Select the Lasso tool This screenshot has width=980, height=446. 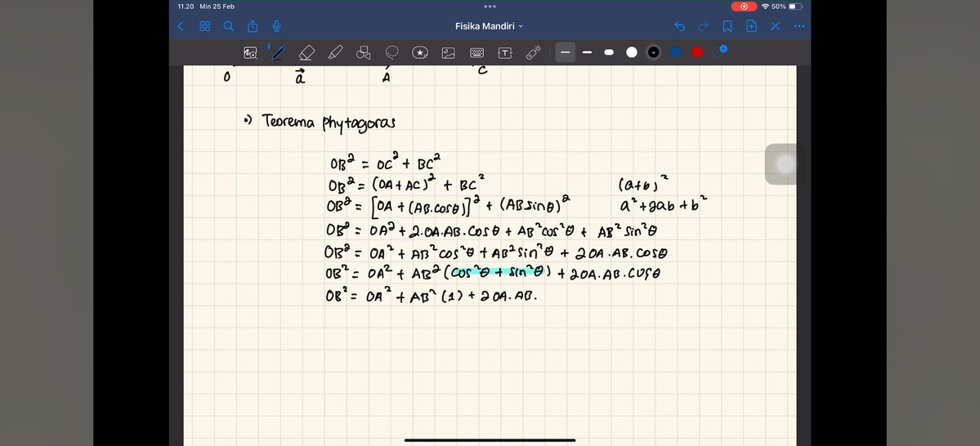click(x=392, y=52)
